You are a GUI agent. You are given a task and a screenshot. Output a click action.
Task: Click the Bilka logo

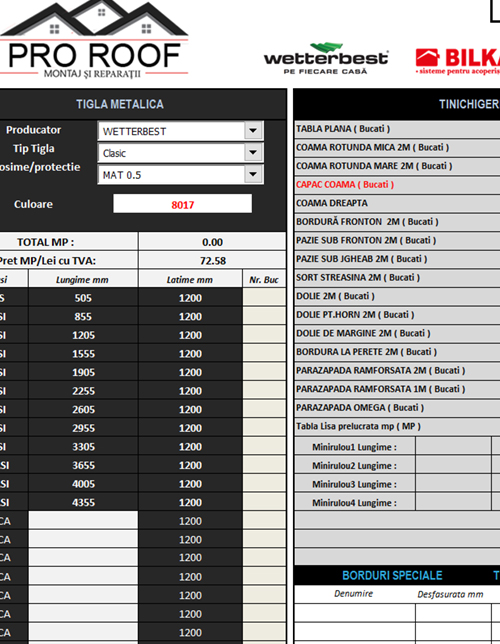[457, 61]
